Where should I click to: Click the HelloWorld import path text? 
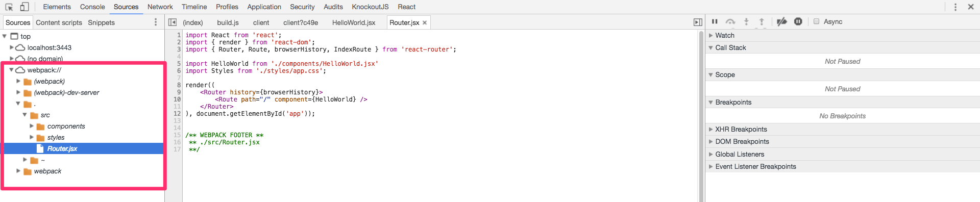tap(325, 64)
